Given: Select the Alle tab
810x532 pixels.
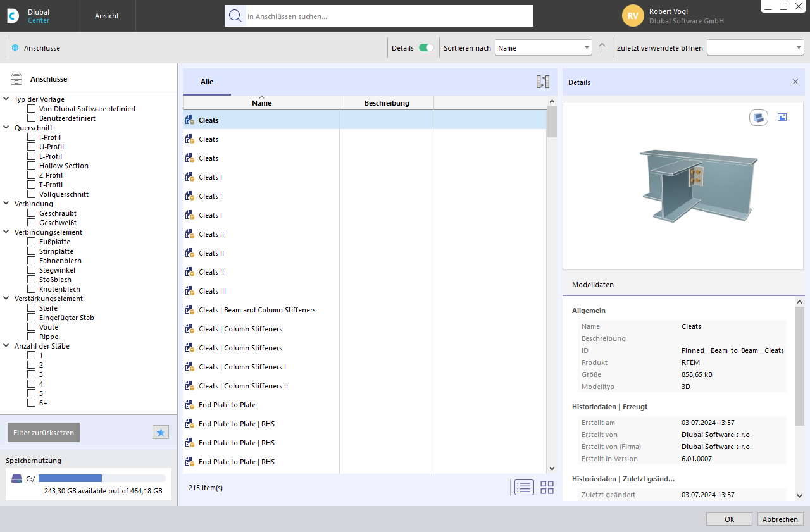Looking at the screenshot, I should (x=207, y=82).
